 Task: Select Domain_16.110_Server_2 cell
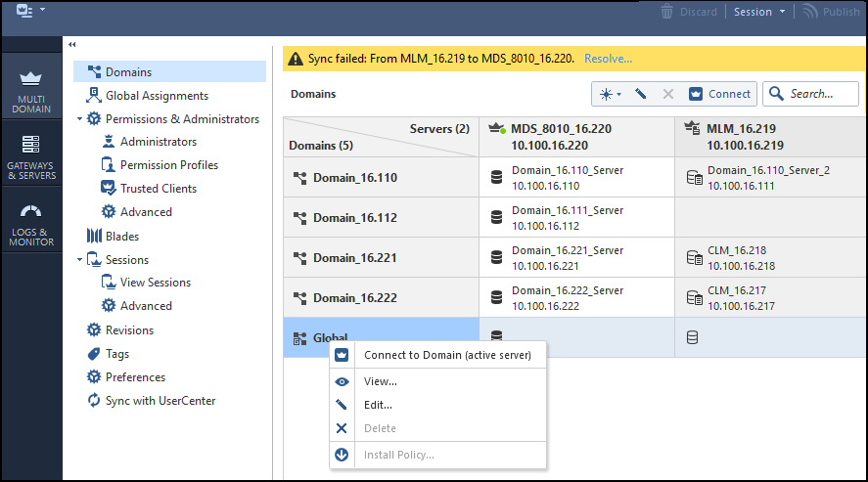tap(768, 177)
